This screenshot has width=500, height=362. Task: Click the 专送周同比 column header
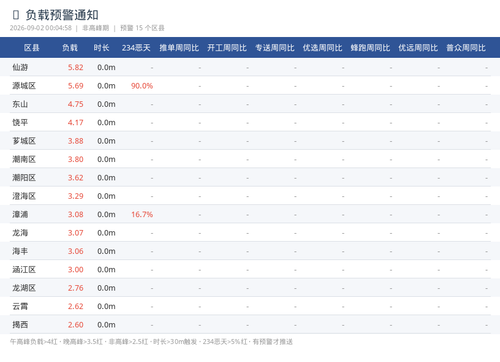point(275,48)
